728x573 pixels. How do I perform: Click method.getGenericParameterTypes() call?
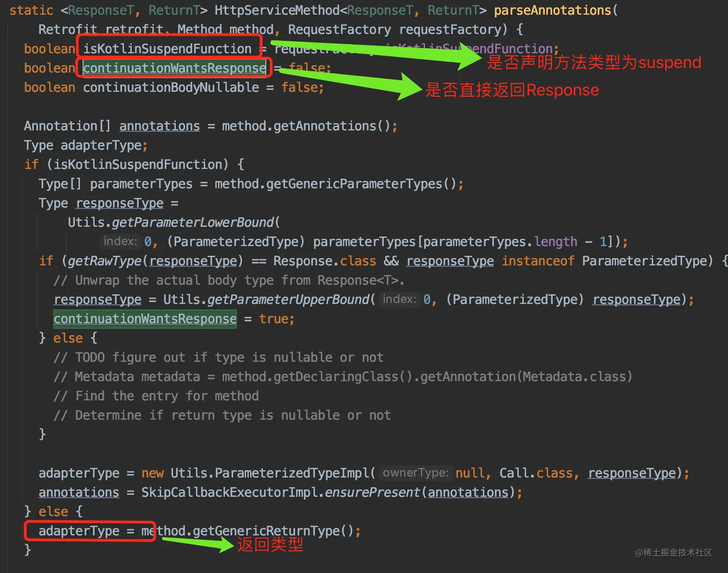point(335,183)
